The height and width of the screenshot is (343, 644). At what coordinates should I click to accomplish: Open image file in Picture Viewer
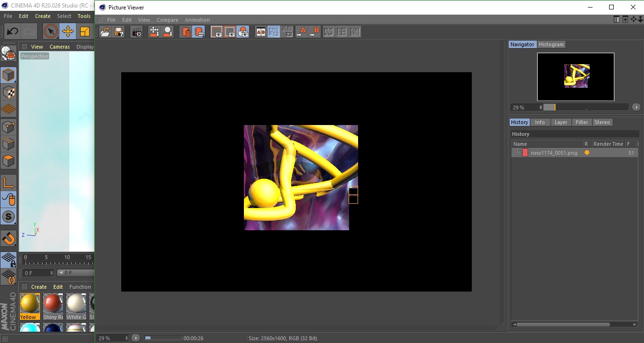coord(105,32)
